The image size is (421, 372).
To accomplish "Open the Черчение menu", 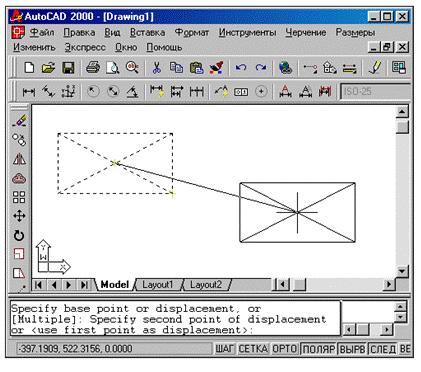I will click(306, 32).
